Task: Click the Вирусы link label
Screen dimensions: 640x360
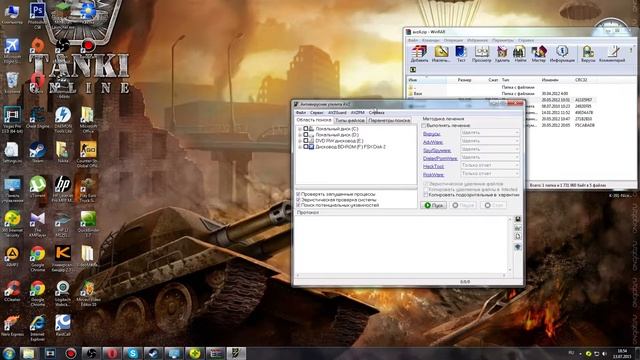Action: [x=431, y=134]
